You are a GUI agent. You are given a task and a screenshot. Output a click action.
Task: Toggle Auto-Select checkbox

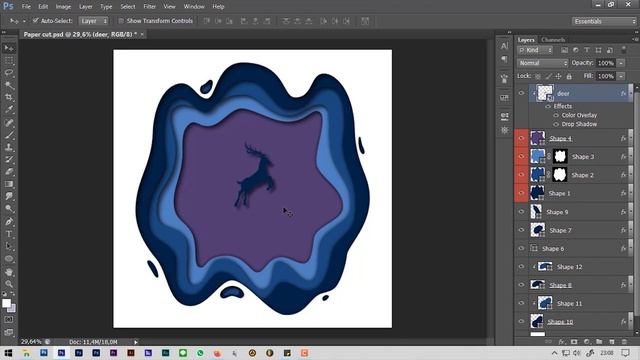point(36,20)
